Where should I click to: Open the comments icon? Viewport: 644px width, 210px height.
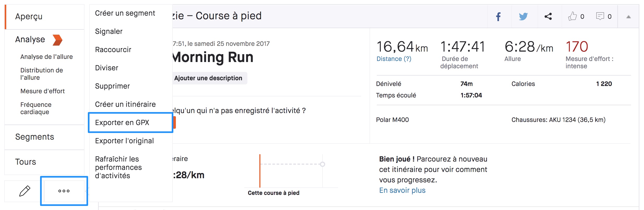coord(600,16)
